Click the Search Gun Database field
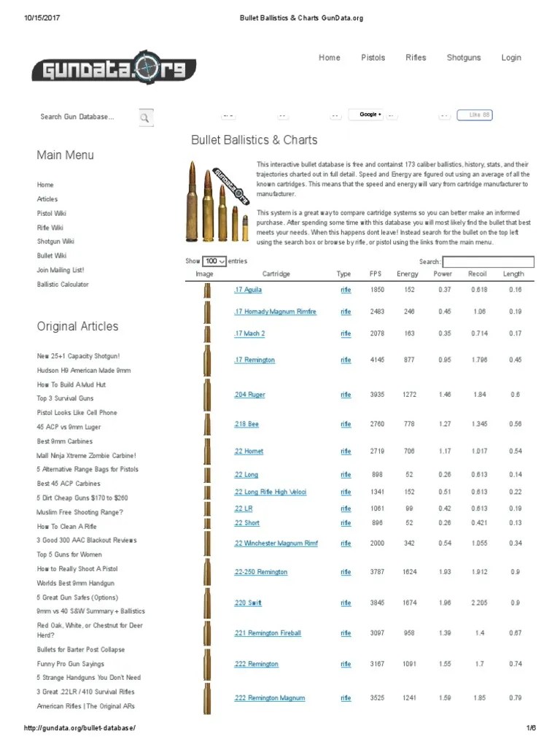The height and width of the screenshot is (747, 560). [88, 117]
